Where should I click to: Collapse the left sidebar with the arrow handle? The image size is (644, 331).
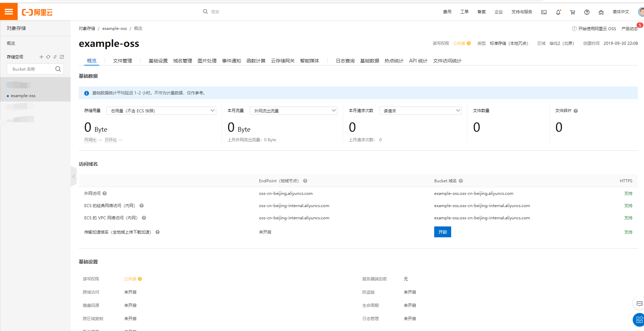74,176
